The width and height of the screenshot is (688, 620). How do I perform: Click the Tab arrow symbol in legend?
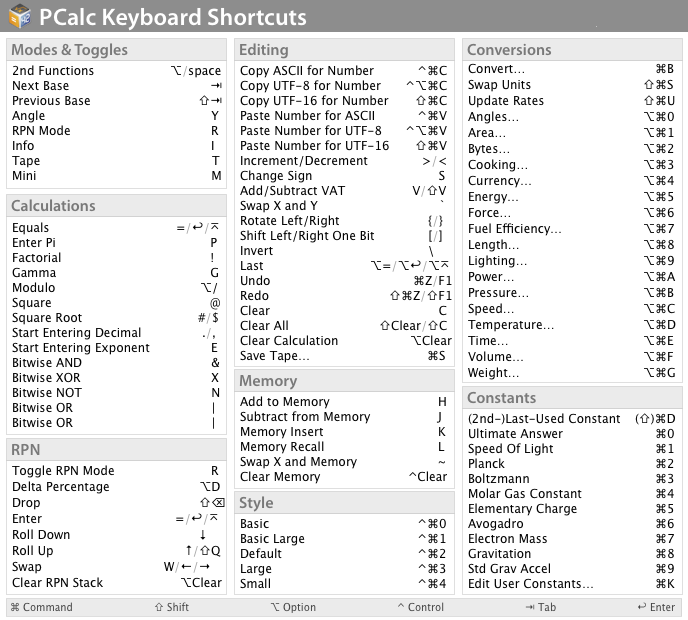[529, 607]
